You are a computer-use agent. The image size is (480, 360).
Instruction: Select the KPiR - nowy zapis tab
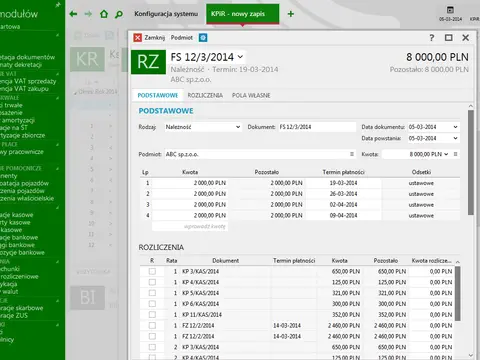pyautogui.click(x=242, y=14)
